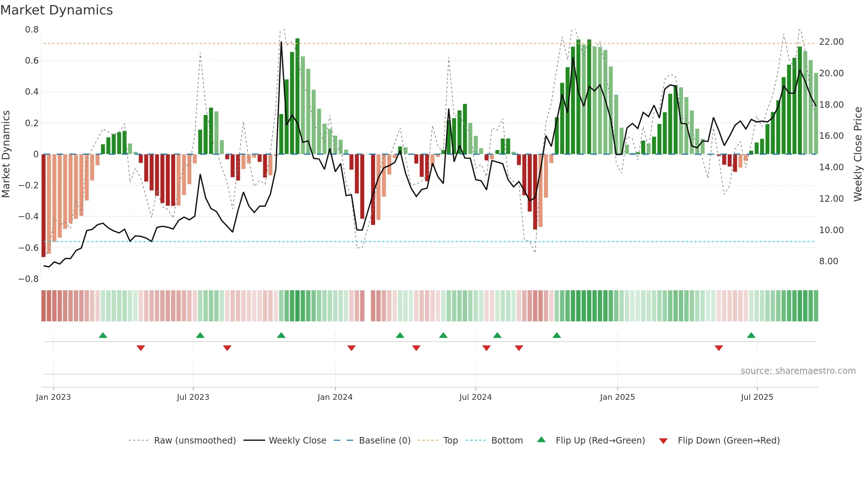868x488 pixels.
Task: Click the solid black Weekly Close legend line
Action: 254,440
